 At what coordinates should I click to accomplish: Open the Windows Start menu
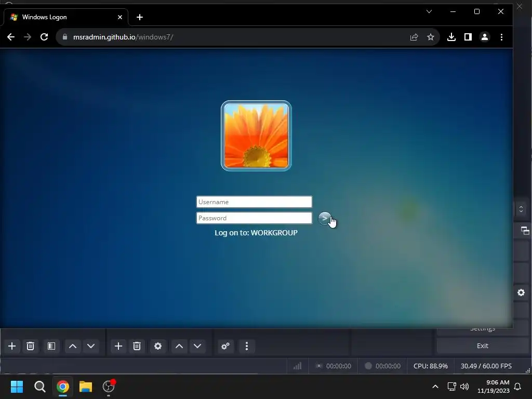point(17,387)
